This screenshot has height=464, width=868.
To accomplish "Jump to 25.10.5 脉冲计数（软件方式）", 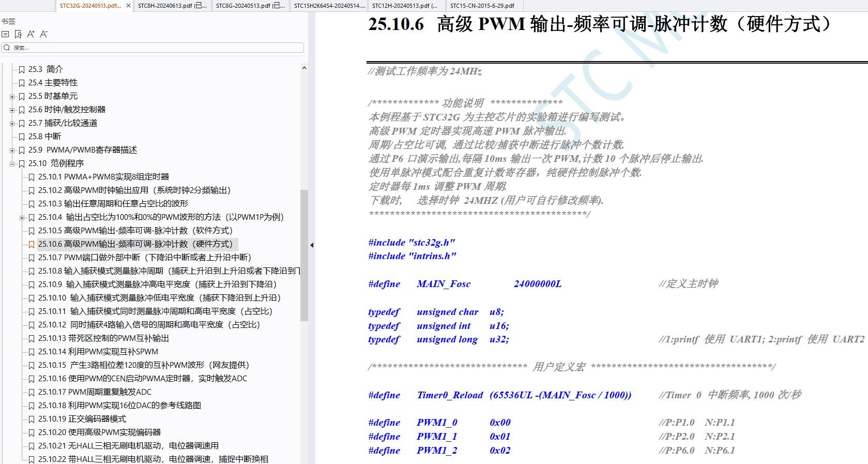I will tap(135, 231).
